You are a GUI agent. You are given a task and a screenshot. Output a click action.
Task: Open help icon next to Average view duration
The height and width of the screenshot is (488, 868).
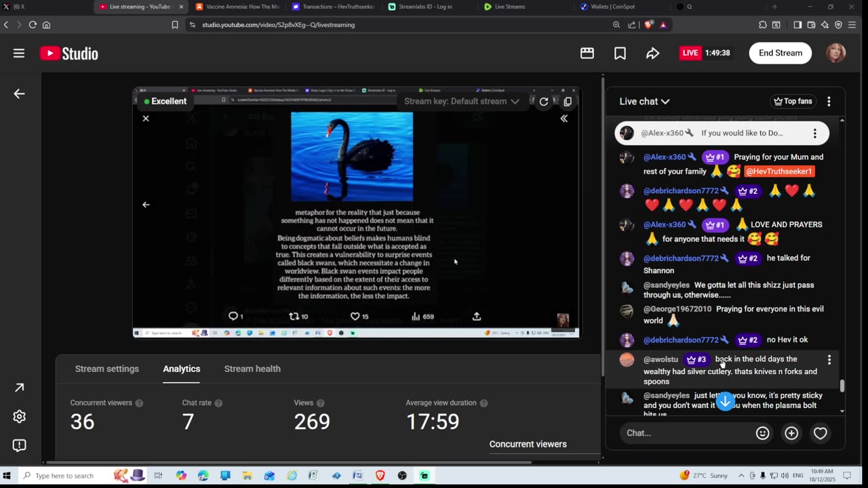(x=484, y=403)
